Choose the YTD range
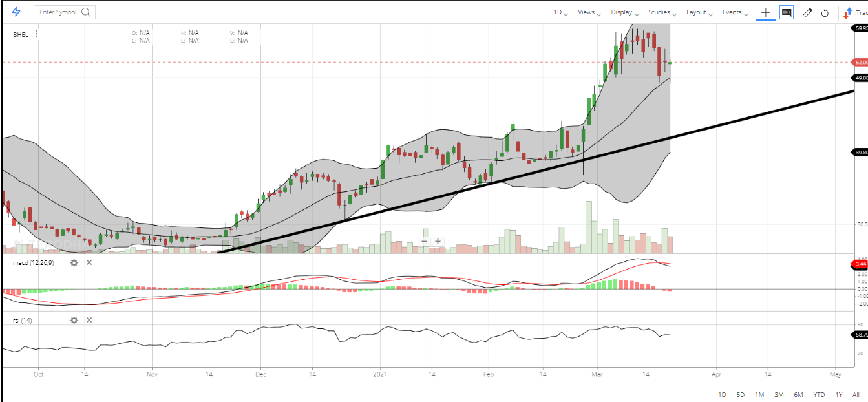 click(x=819, y=394)
